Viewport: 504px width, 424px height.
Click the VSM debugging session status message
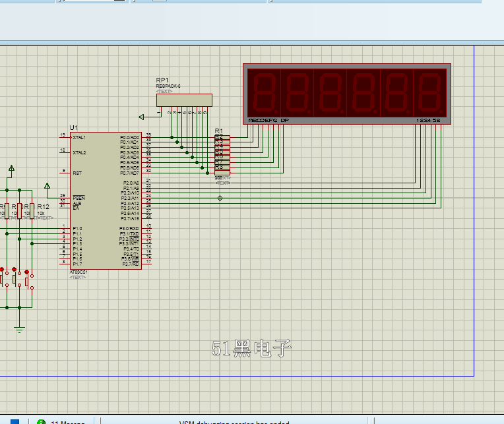tap(234, 422)
